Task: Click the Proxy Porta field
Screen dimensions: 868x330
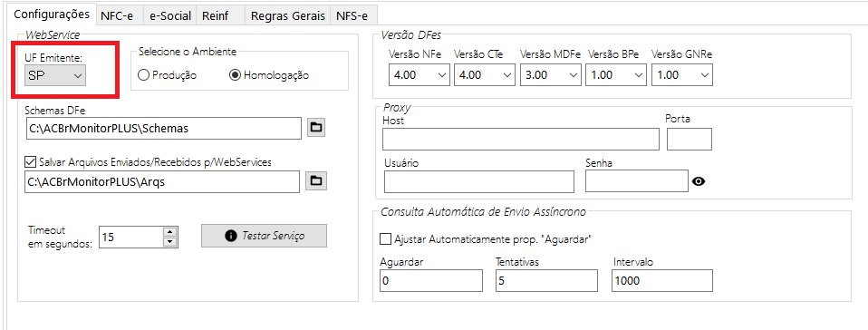Action: pos(690,139)
